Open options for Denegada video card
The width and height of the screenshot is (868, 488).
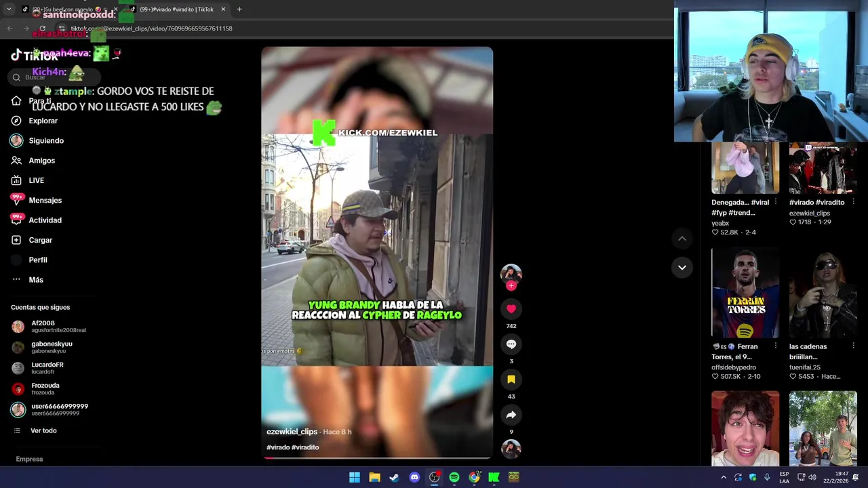coord(776,202)
